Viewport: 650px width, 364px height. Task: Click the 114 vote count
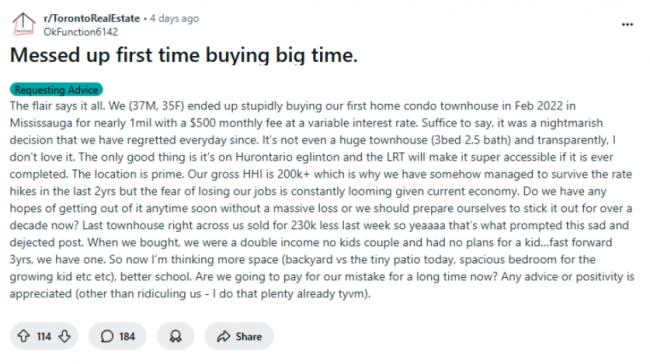tap(44, 336)
